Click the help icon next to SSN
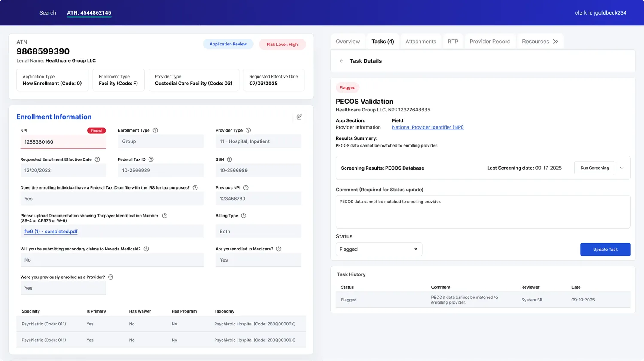Image resolution: width=644 pixels, height=361 pixels. 229,159
